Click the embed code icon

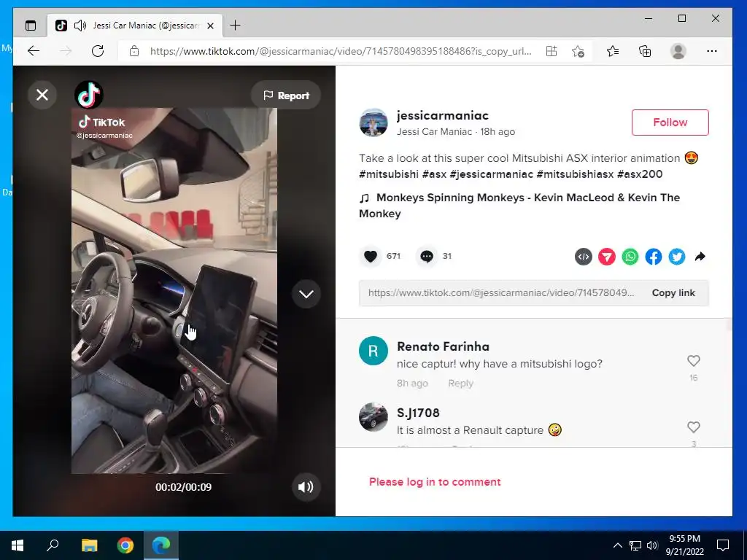[584, 257]
